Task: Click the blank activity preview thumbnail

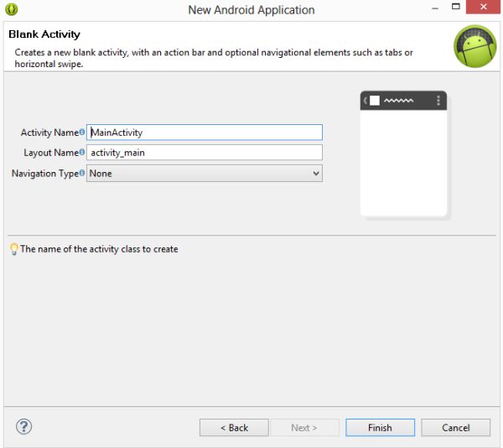Action: (x=403, y=154)
